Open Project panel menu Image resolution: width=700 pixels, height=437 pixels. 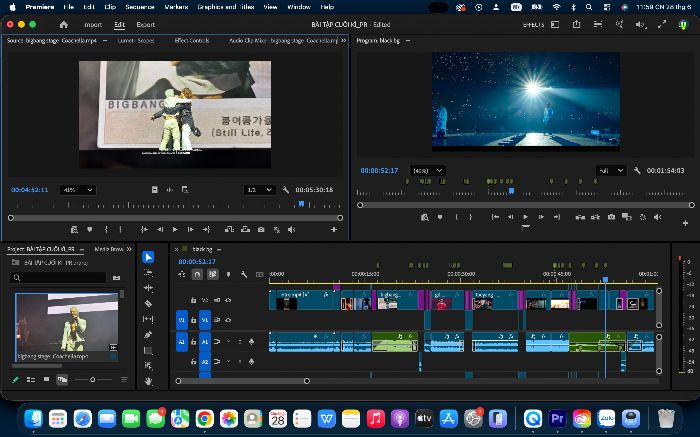(82, 249)
